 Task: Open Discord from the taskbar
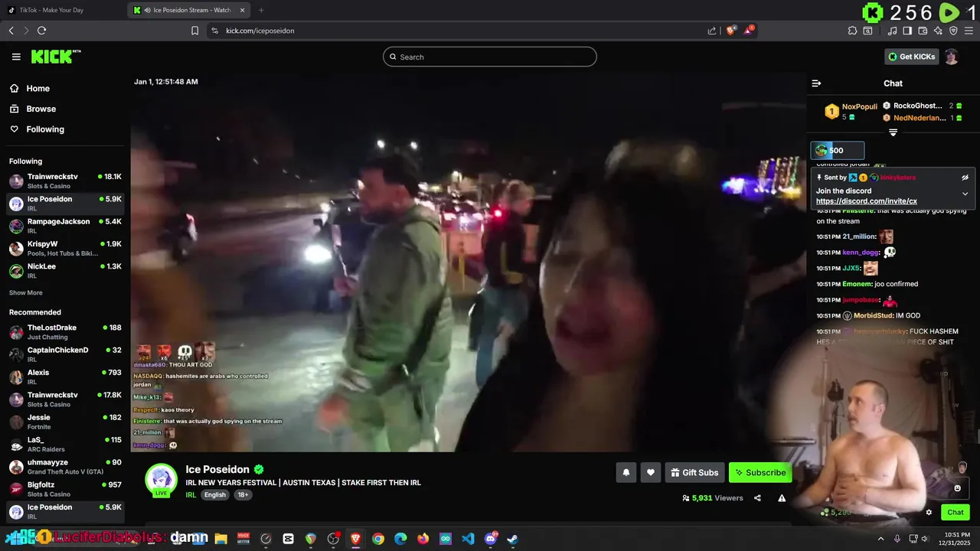point(490,539)
